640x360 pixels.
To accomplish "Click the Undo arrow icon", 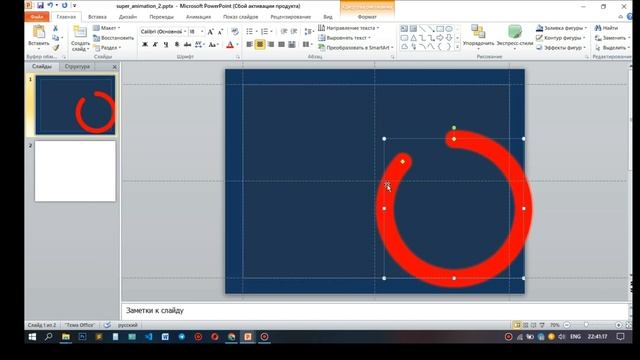I will point(50,6).
